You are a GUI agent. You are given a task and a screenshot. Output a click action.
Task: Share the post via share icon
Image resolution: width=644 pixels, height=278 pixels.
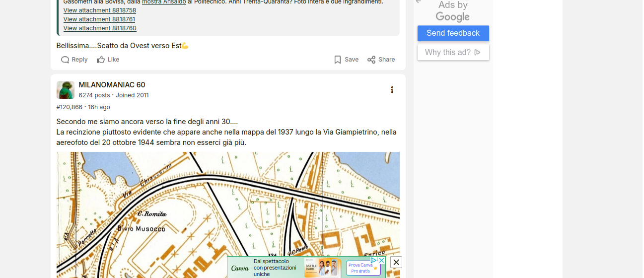click(371, 60)
